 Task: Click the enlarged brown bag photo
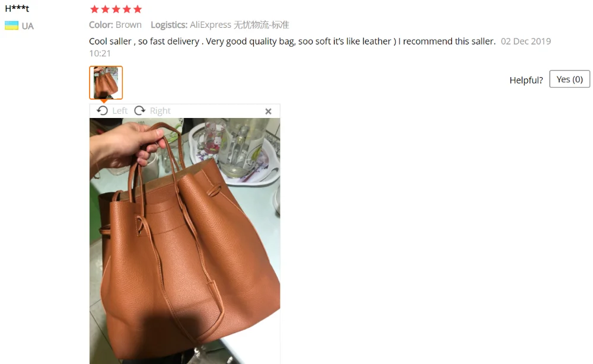(x=184, y=241)
